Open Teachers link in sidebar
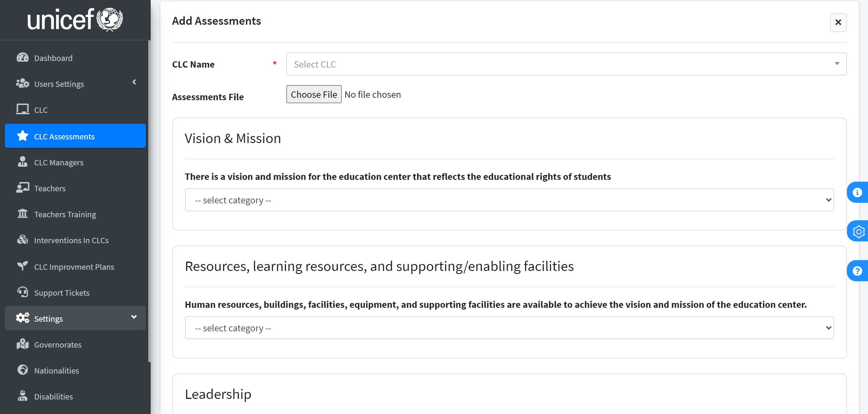The height and width of the screenshot is (414, 868). [x=75, y=188]
